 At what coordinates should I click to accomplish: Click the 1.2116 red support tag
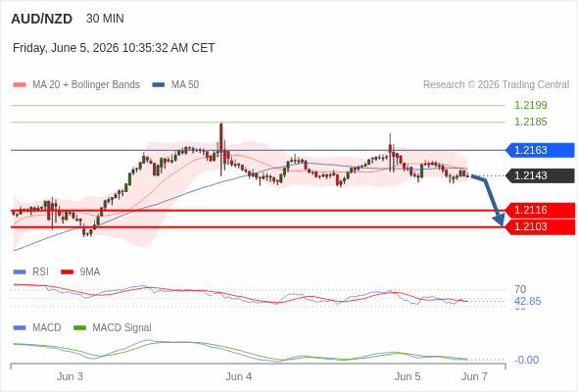coord(540,210)
